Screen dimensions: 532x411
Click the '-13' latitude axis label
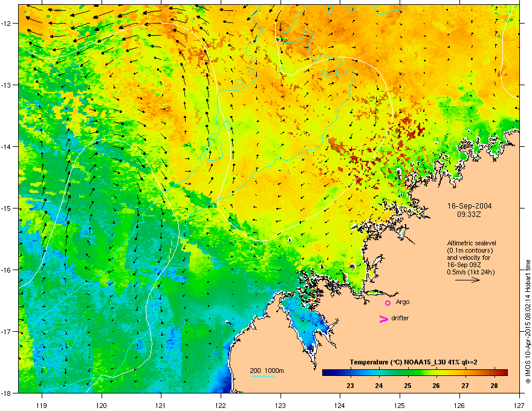point(6,85)
